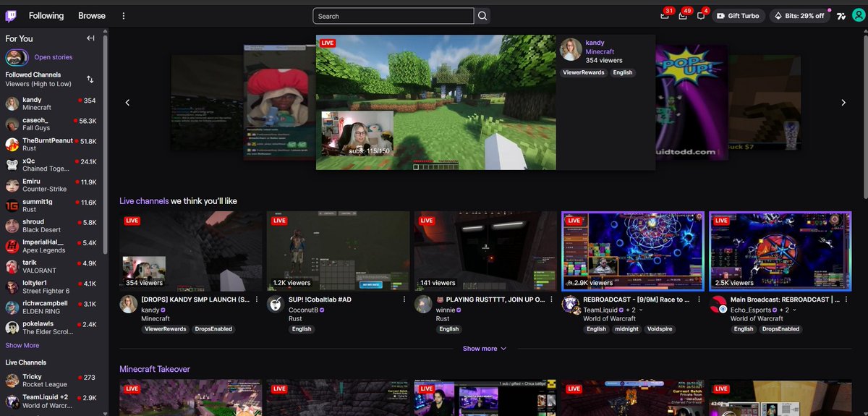Click kandy avatar in featured carousel panel

(x=571, y=50)
